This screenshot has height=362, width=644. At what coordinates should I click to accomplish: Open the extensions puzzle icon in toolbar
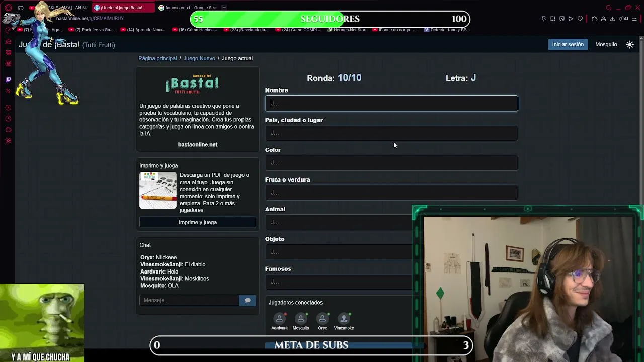tap(594, 19)
